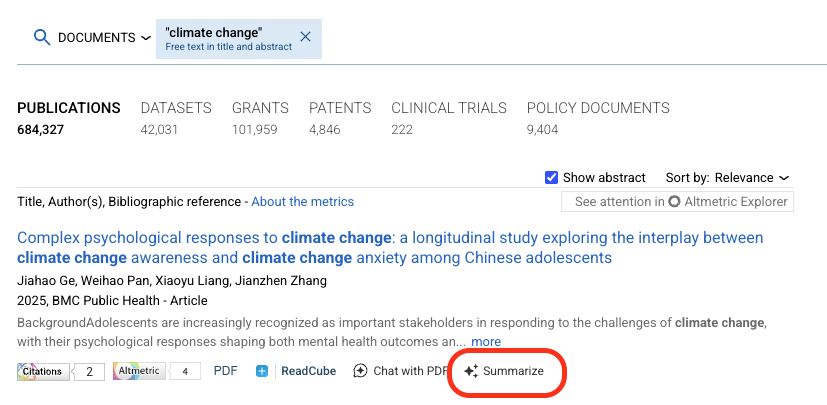827x405 pixels.
Task: Open the PDF link for the article
Action: point(225,371)
